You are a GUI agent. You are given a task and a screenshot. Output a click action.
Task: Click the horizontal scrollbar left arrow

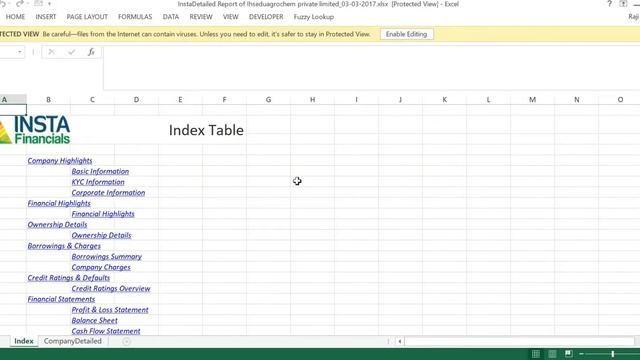[400, 341]
